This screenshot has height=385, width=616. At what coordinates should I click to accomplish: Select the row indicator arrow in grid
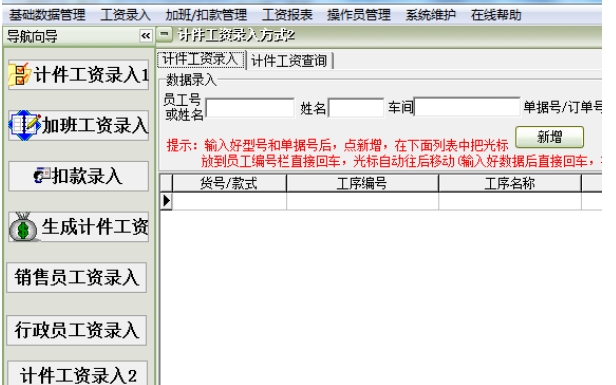pyautogui.click(x=167, y=201)
